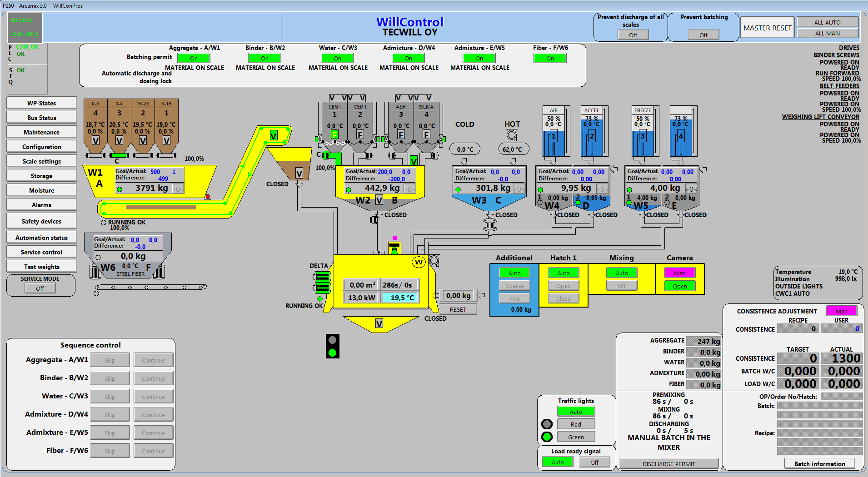
Task: Set Consistence Adjustment mode to Man
Action: pyautogui.click(x=841, y=311)
